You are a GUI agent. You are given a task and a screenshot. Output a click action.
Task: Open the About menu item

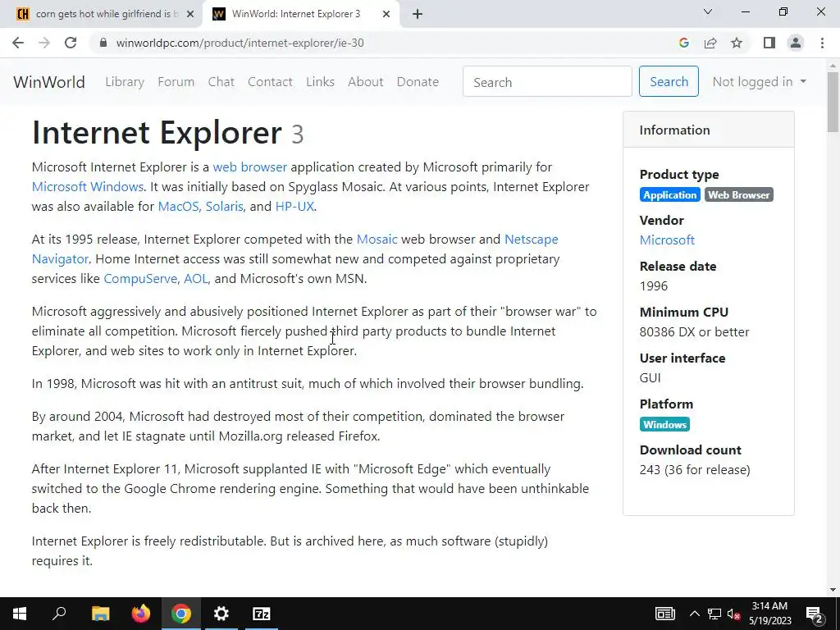[365, 82]
